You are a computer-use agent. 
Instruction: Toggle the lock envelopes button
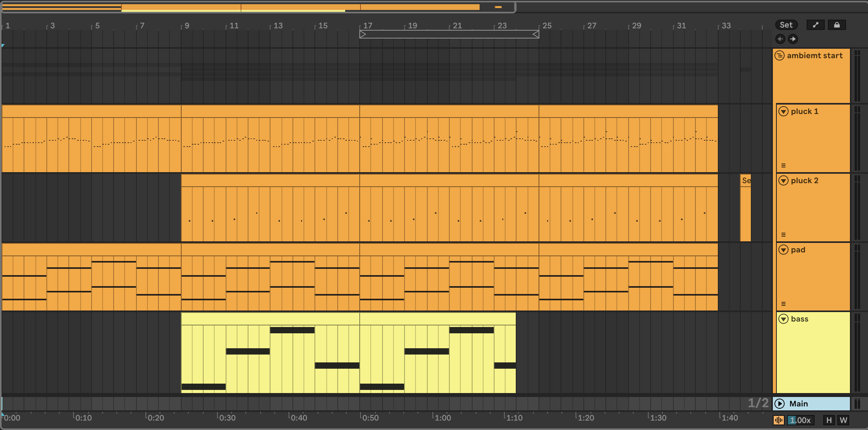click(x=837, y=25)
